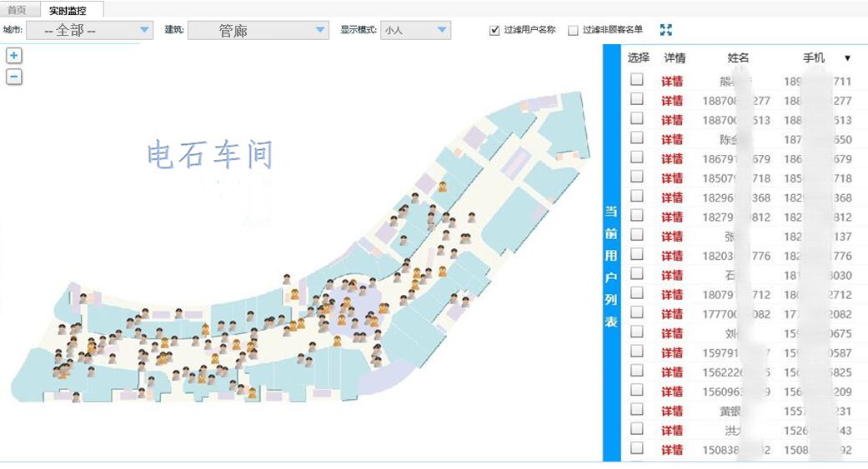
Task: Open 详情 link for the first user row
Action: click(672, 81)
